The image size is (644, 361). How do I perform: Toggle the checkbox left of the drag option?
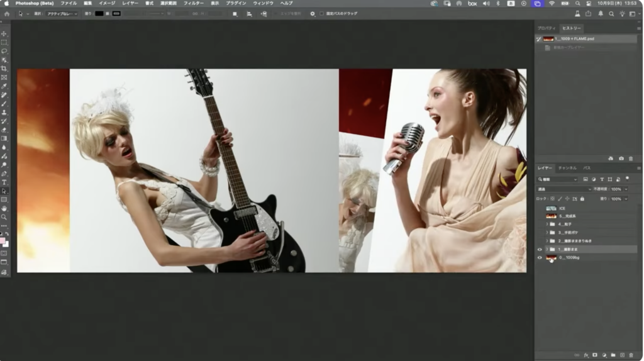322,13
